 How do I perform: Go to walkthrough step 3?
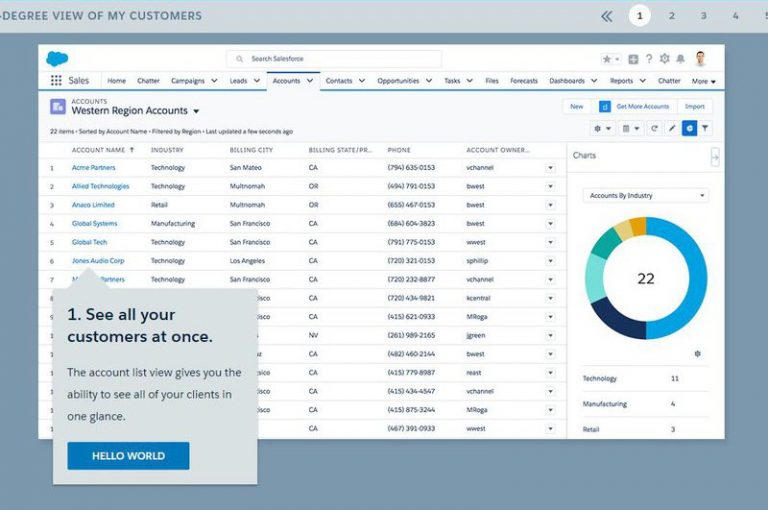(x=703, y=16)
